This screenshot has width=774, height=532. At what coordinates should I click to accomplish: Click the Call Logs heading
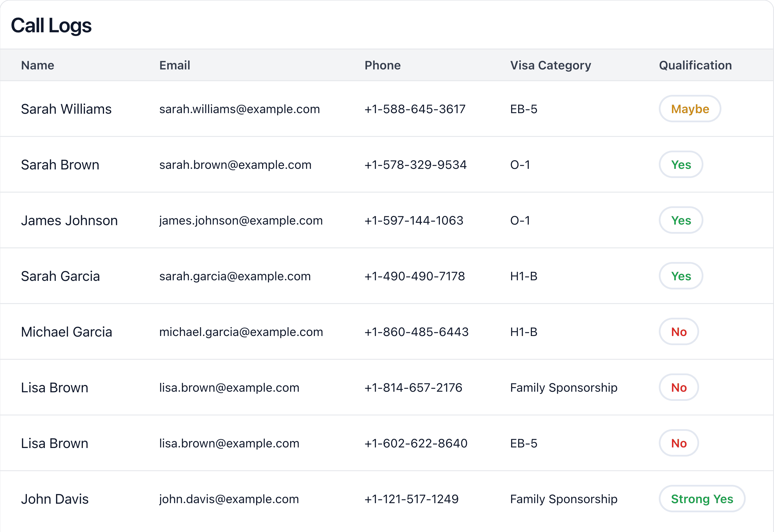click(51, 26)
